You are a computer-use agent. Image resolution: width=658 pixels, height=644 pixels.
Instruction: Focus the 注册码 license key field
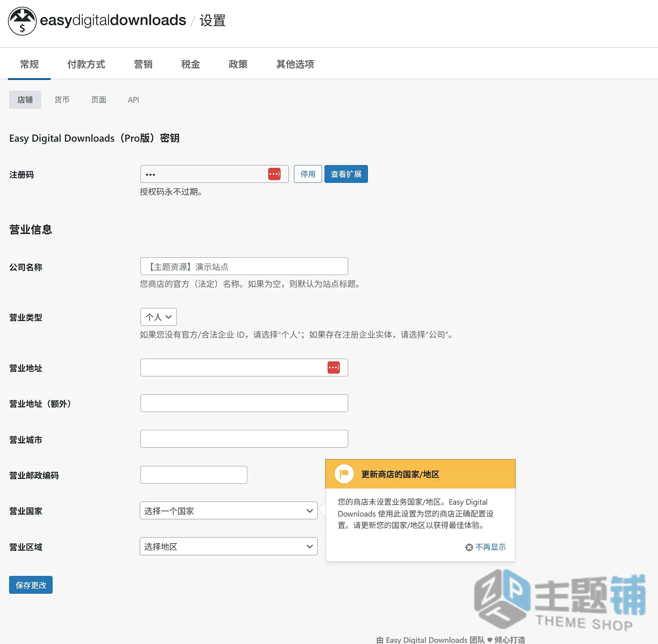pos(214,174)
